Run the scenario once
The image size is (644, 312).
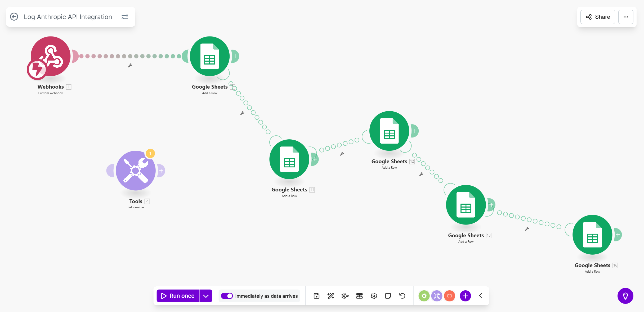point(178,296)
